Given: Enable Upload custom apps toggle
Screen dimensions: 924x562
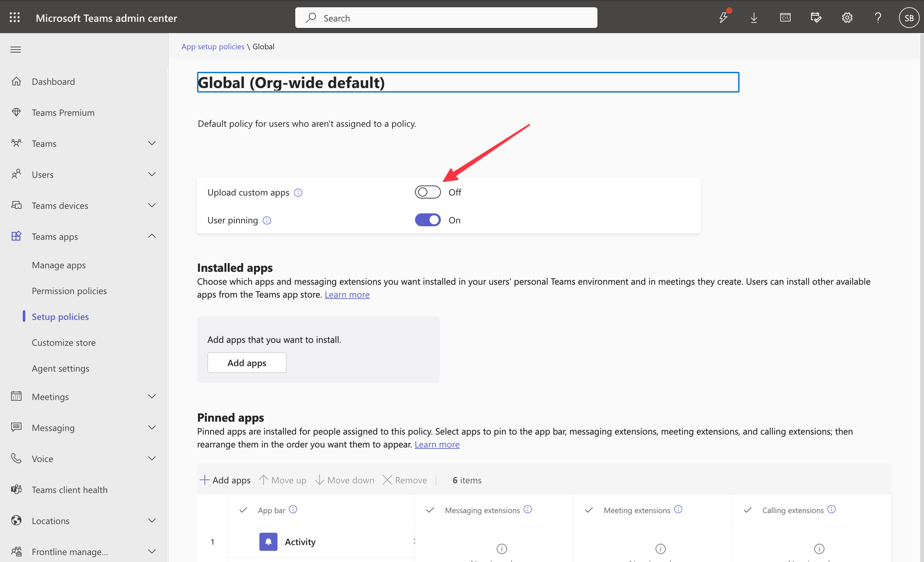Looking at the screenshot, I should (x=427, y=192).
